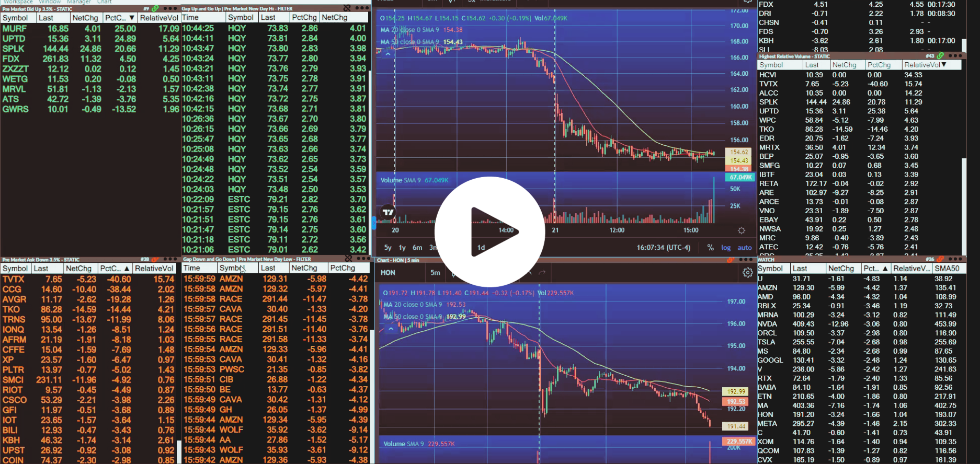The width and height of the screenshot is (980, 464).
Task: Open three-dot menu of Gap Up and Go Up panel
Action: click(362, 8)
